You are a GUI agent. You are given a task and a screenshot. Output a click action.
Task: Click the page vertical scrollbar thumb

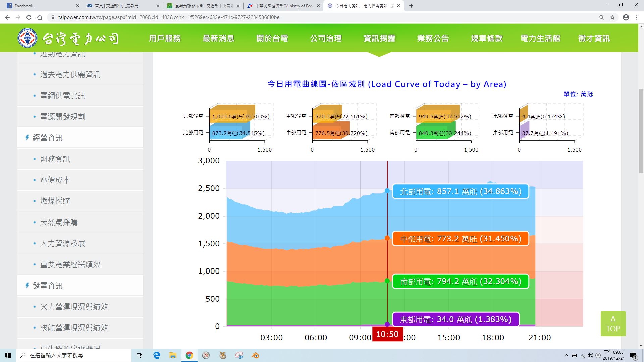641,131
